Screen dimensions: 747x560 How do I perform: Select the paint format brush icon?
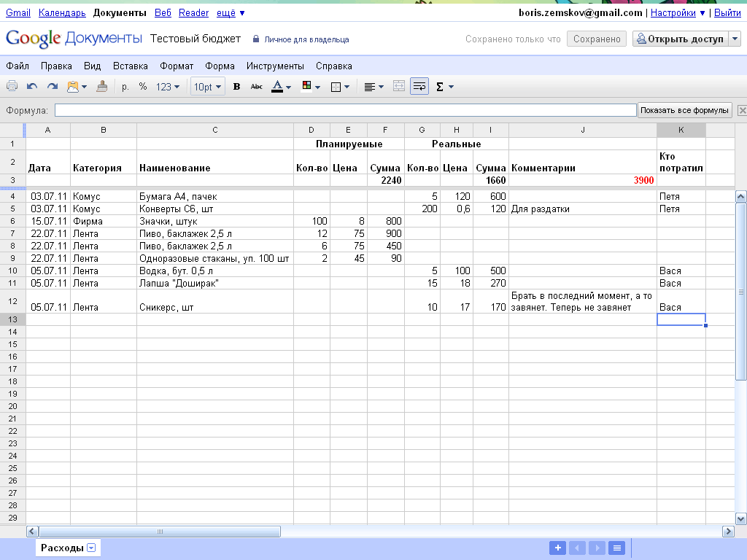tap(101, 87)
